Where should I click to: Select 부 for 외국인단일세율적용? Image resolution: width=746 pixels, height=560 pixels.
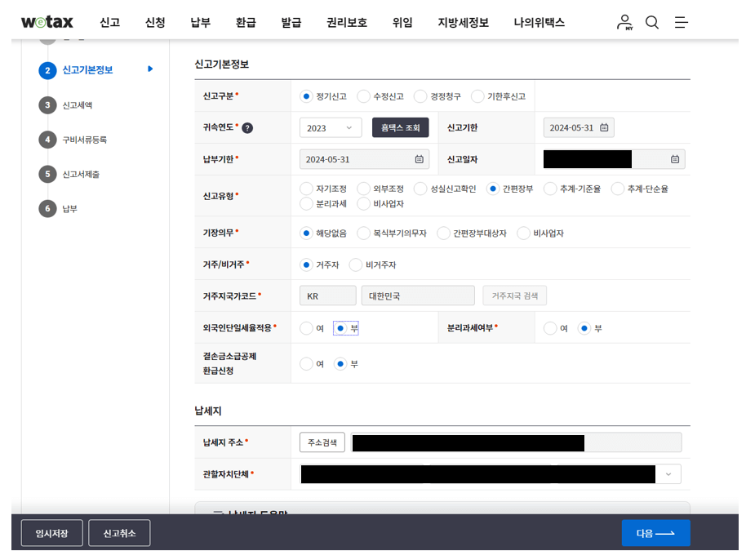pos(340,328)
